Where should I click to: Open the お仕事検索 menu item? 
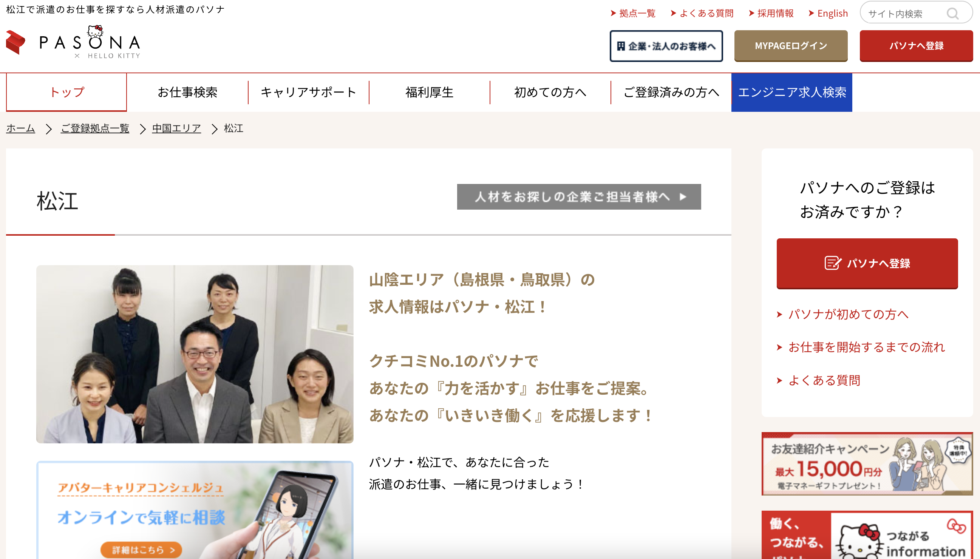click(187, 93)
